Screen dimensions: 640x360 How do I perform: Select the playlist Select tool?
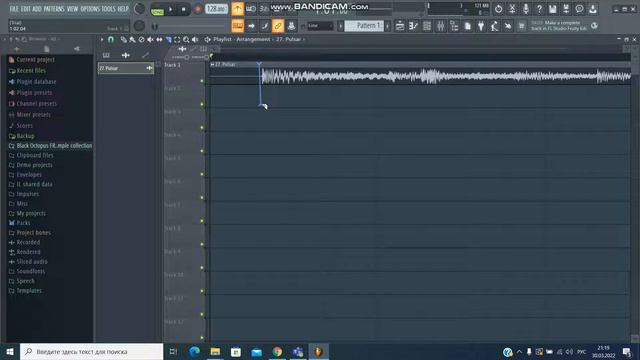click(x=177, y=40)
